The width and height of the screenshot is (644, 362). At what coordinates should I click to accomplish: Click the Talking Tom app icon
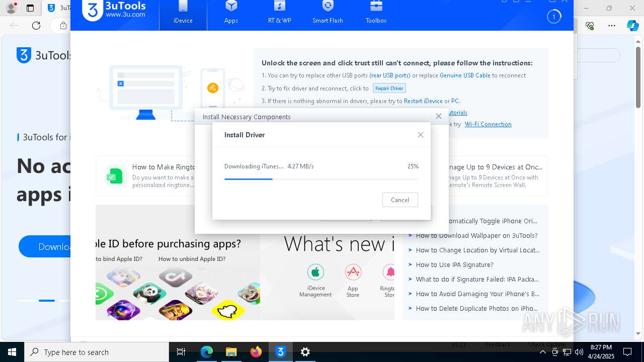point(249,293)
